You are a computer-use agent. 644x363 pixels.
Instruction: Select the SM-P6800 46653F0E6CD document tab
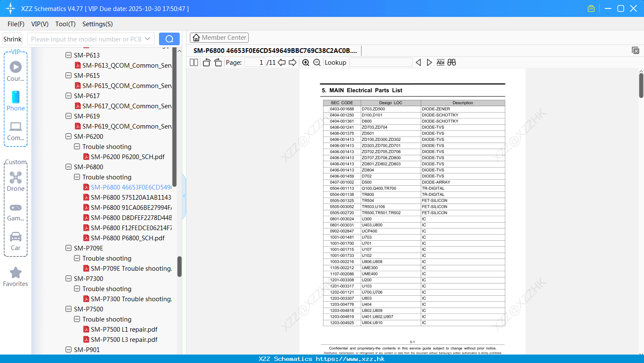(275, 51)
